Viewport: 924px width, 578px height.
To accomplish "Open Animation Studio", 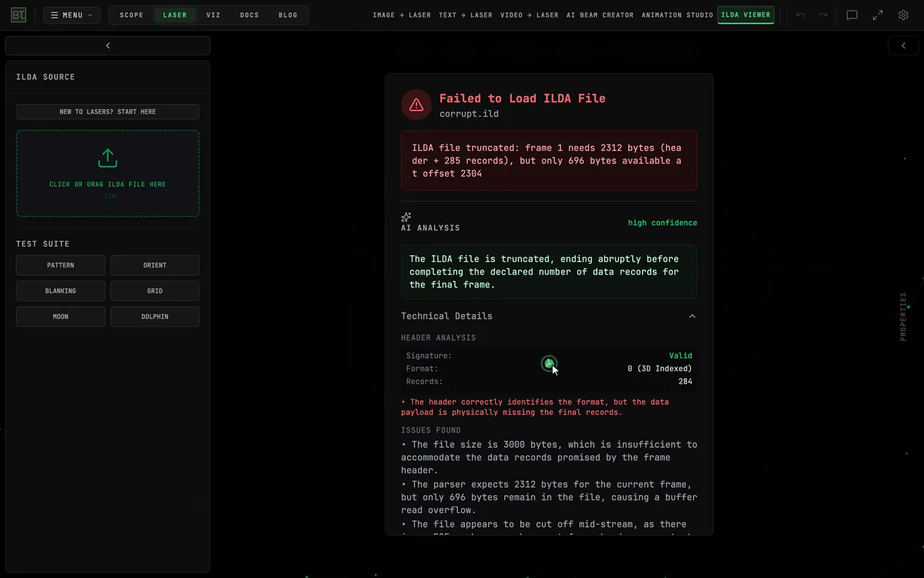I will click(677, 15).
